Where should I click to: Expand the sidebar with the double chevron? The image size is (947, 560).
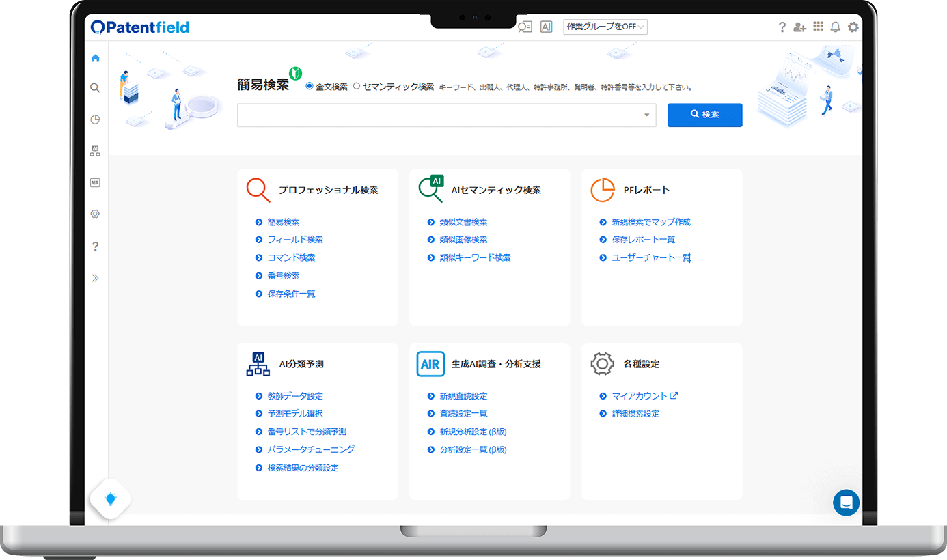click(95, 278)
